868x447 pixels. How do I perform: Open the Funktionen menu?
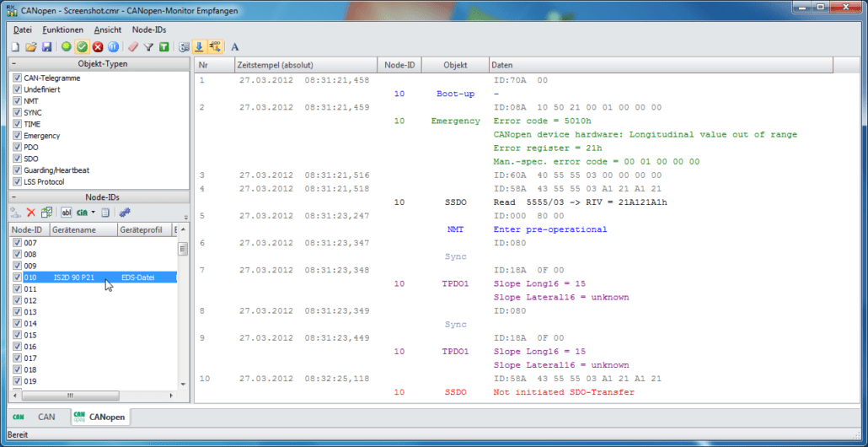click(x=62, y=30)
